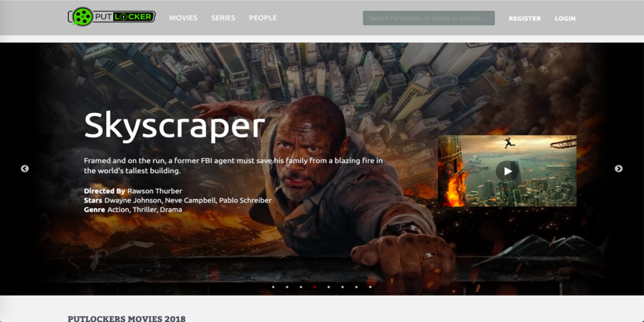The image size is (644, 322).
Task: Focus the movies and shows search field
Action: [429, 18]
